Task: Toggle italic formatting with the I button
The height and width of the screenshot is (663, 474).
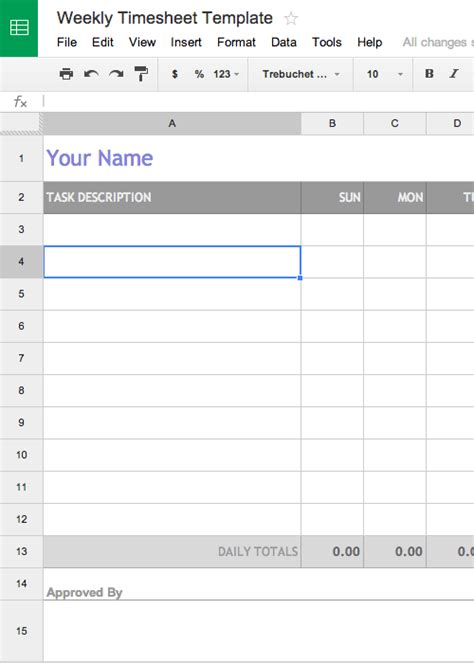Action: (454, 74)
